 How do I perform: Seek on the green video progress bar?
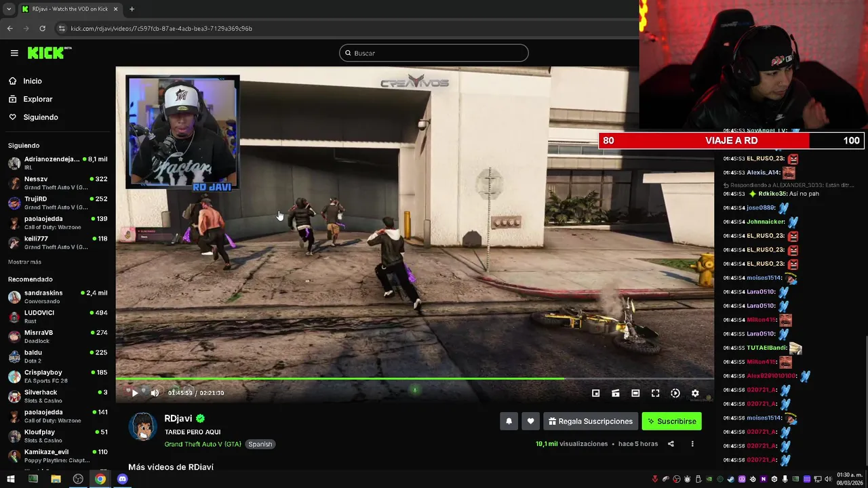414,379
